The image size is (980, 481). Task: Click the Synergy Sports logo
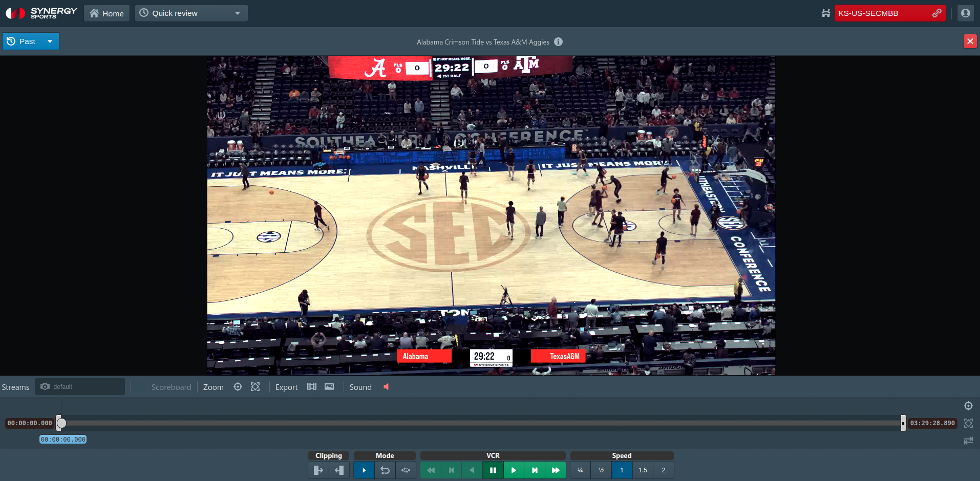pyautogui.click(x=41, y=13)
